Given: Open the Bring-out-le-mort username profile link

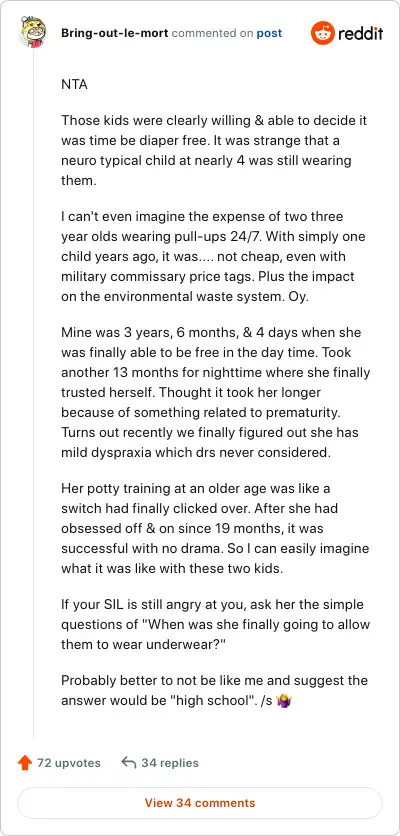Looking at the screenshot, I should (115, 33).
